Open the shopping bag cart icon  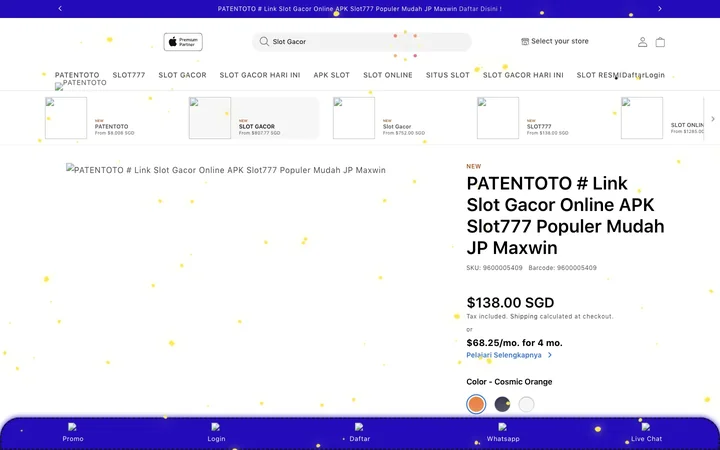[x=660, y=42]
